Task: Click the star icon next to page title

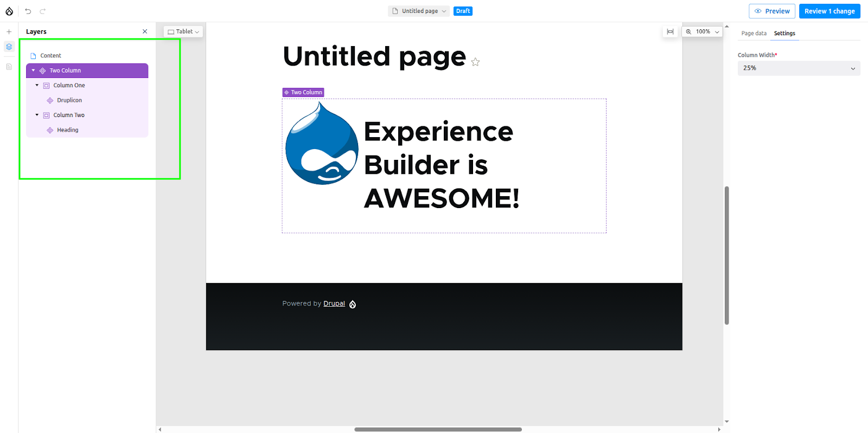Action: [x=475, y=62]
